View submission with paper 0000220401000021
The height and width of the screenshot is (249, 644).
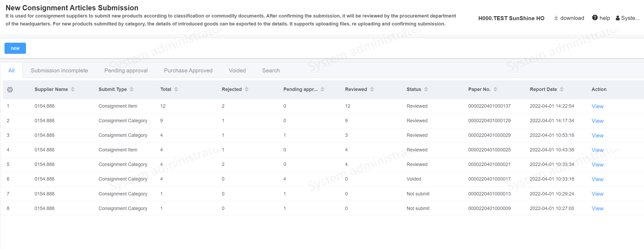point(597,165)
